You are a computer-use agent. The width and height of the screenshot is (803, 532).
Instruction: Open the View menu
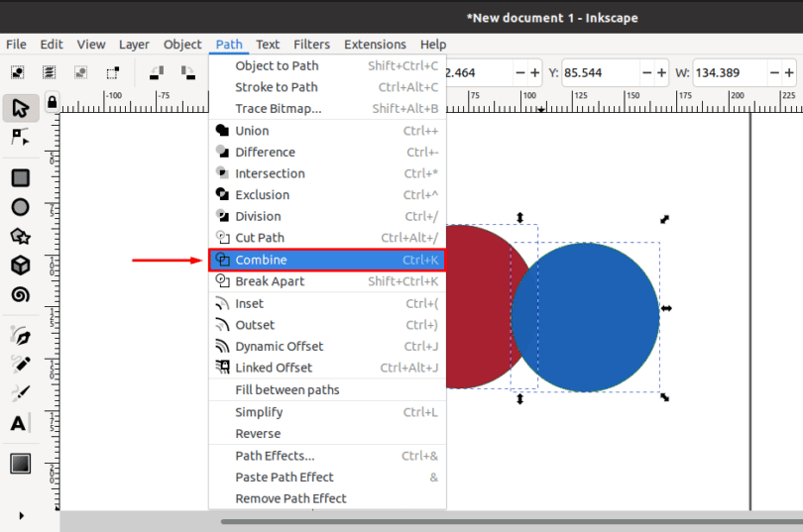(91, 45)
